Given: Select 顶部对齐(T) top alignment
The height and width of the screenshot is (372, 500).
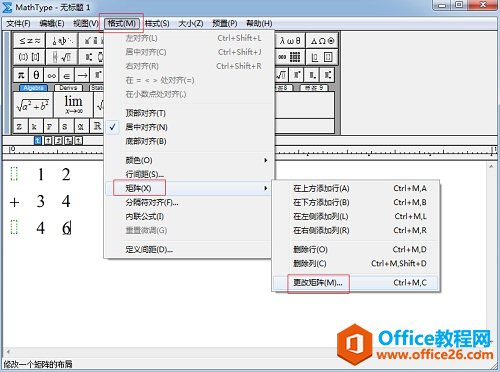Looking at the screenshot, I should [x=146, y=113].
